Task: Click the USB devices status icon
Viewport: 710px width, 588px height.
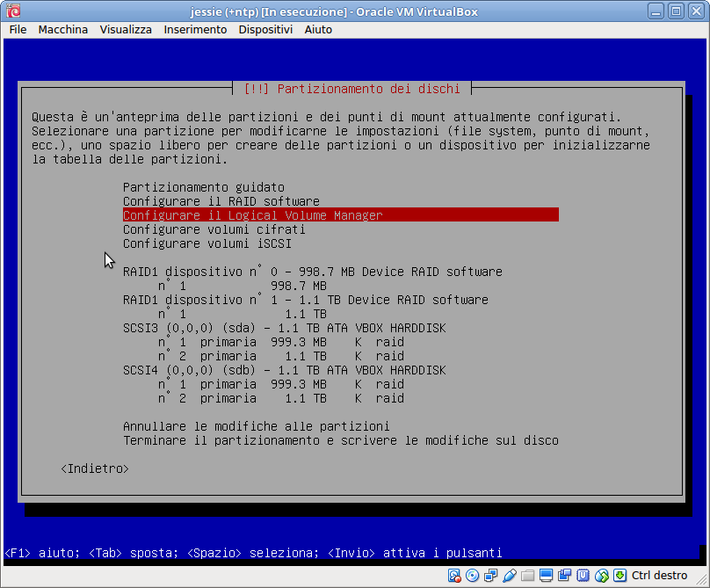Action: coord(510,576)
